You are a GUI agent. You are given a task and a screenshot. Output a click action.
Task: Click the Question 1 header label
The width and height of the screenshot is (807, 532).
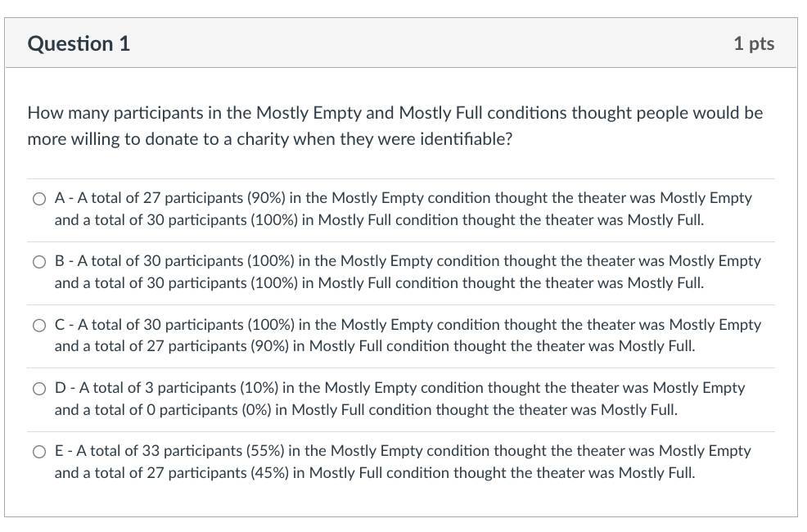point(78,43)
